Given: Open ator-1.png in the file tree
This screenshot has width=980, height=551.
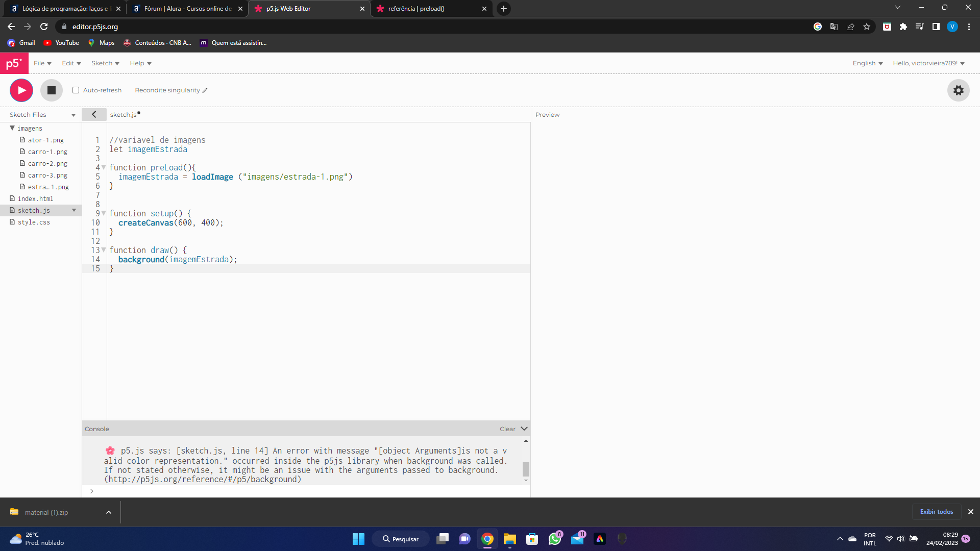Looking at the screenshot, I should pyautogui.click(x=45, y=140).
